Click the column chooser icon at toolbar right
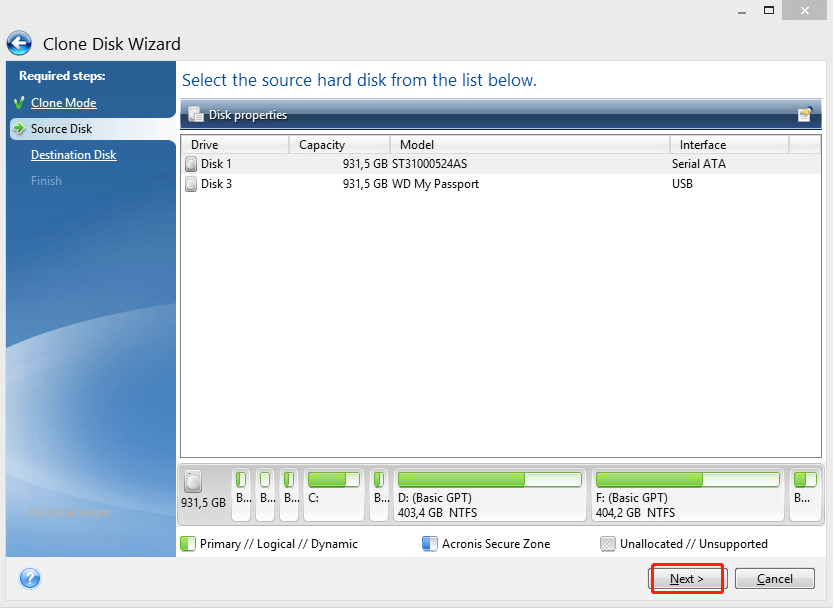 [805, 115]
